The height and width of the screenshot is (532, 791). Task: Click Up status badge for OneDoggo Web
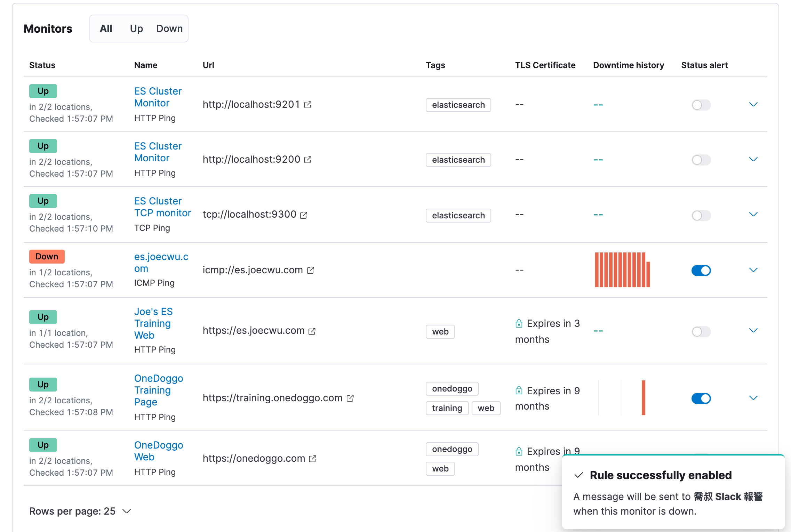43,445
